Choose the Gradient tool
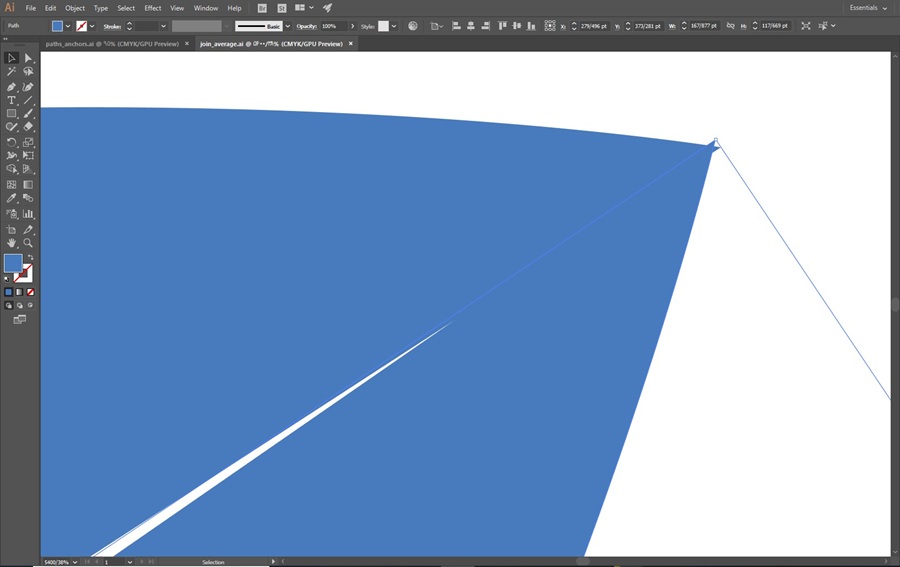Image resolution: width=900 pixels, height=567 pixels. pos(28,185)
